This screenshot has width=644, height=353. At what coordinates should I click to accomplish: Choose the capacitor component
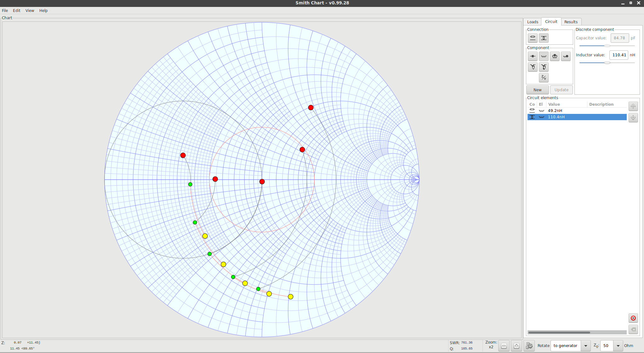click(x=533, y=56)
